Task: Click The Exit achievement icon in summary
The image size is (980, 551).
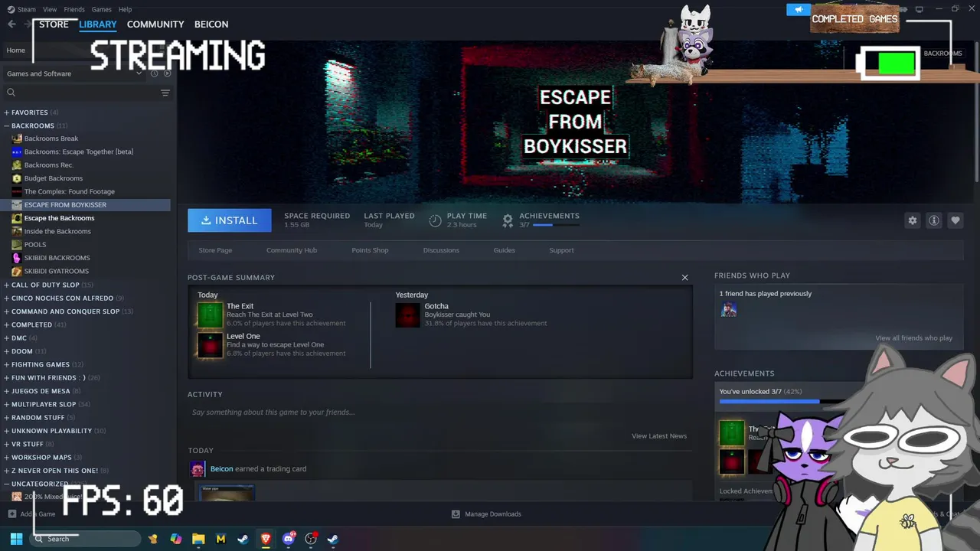Action: [210, 315]
